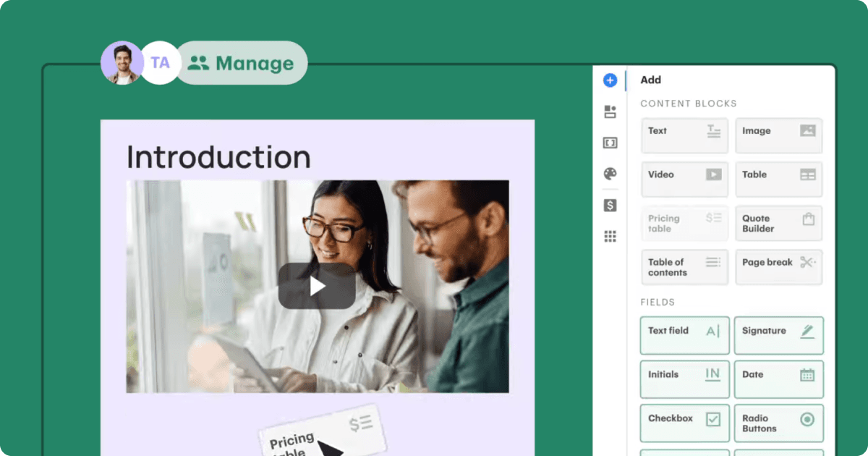Add a Signature field
Image resolution: width=868 pixels, height=456 pixels.
coord(778,335)
